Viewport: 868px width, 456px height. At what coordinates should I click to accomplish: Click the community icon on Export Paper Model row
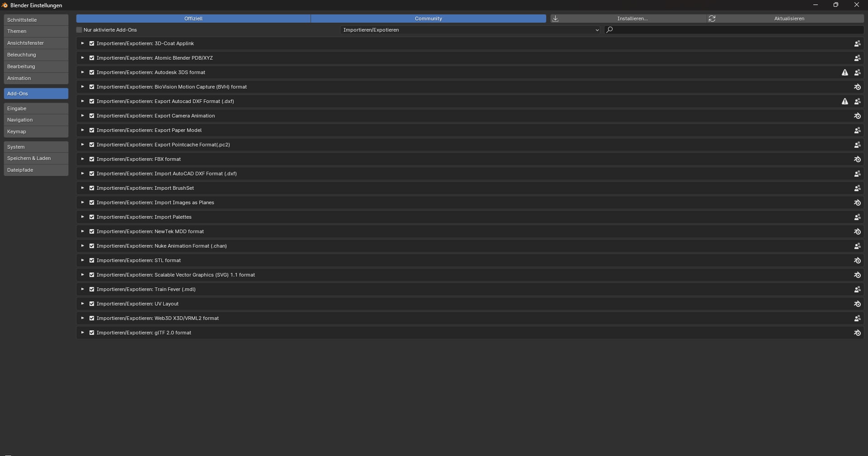(x=857, y=131)
